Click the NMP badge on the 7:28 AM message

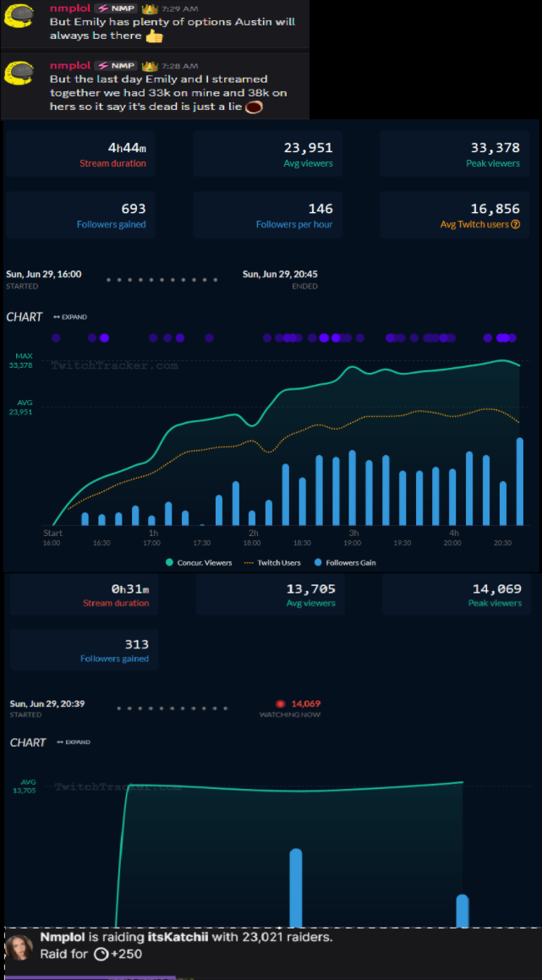[x=117, y=66]
